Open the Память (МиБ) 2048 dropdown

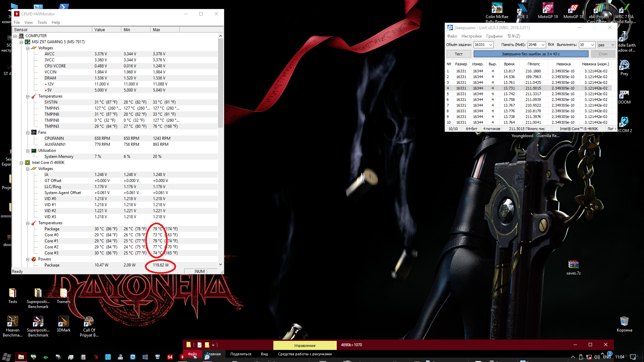click(x=543, y=45)
